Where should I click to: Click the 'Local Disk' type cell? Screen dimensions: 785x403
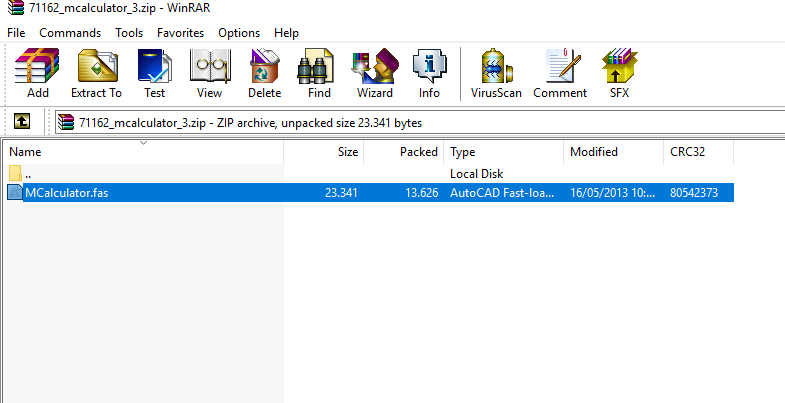coord(477,174)
